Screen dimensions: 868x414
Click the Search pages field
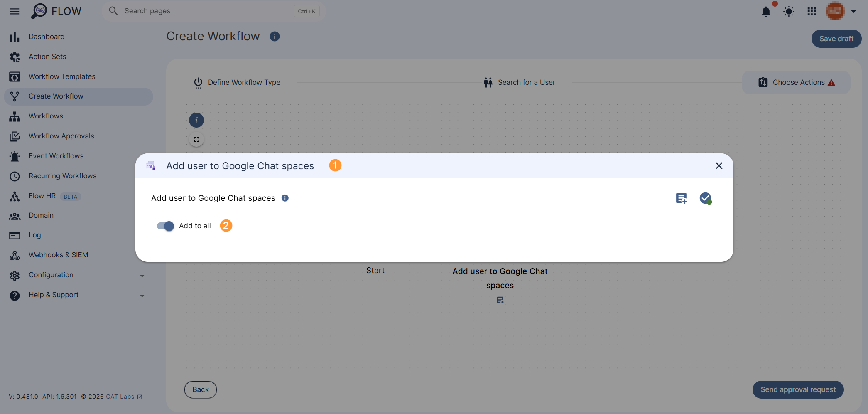[213, 11]
